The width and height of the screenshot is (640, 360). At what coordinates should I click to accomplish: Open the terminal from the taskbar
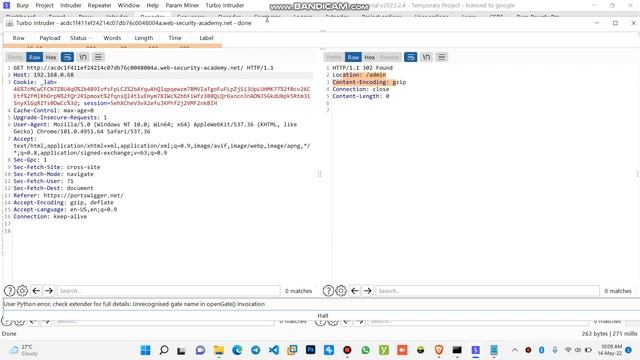point(457,350)
